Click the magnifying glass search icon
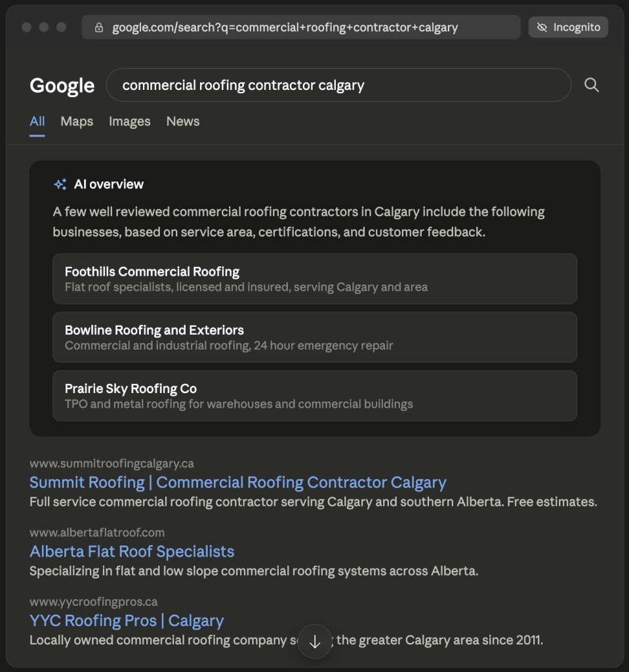Image resolution: width=629 pixels, height=672 pixels. tap(592, 85)
